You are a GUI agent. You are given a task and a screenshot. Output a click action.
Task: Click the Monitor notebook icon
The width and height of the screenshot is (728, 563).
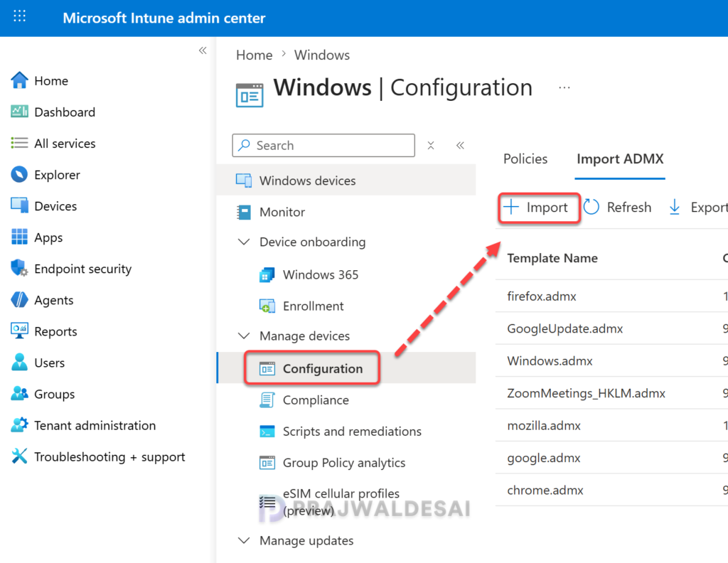(244, 212)
